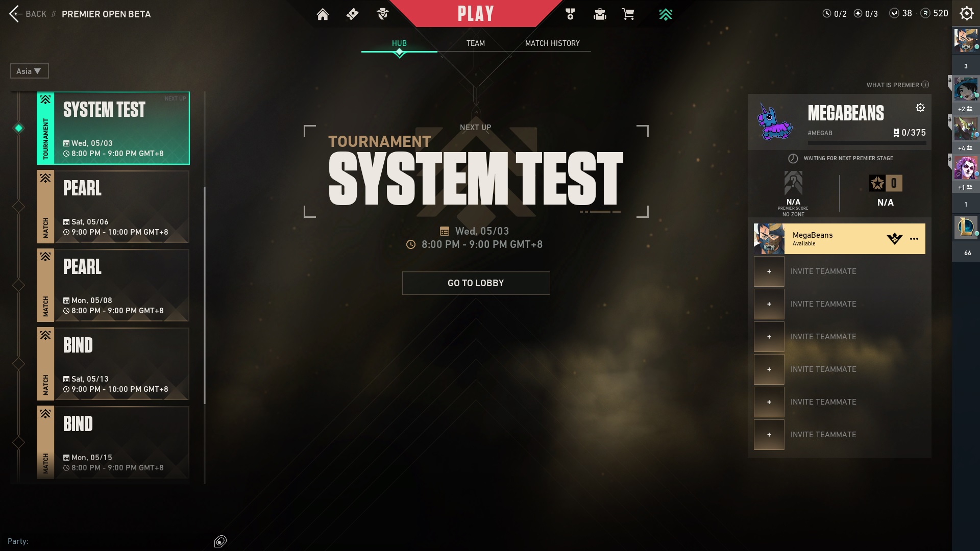Switch to the MATCH HISTORY tab
Screen dimensions: 980x551
(552, 42)
